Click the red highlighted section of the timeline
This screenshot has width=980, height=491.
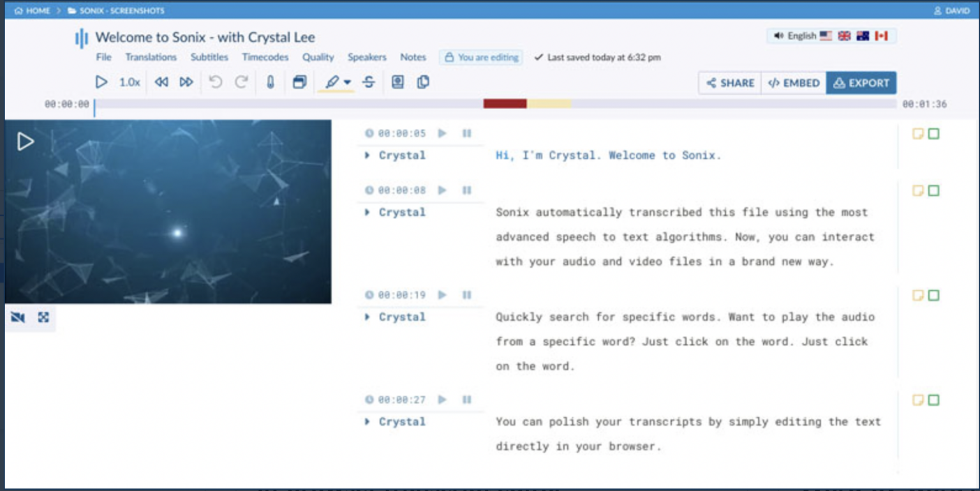click(504, 102)
